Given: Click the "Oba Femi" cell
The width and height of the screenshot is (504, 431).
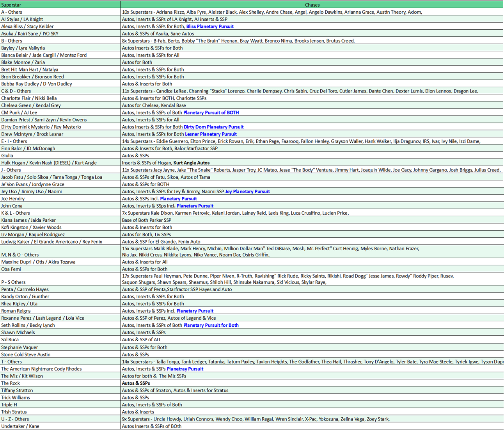Looking at the screenshot, I should click(60, 269).
